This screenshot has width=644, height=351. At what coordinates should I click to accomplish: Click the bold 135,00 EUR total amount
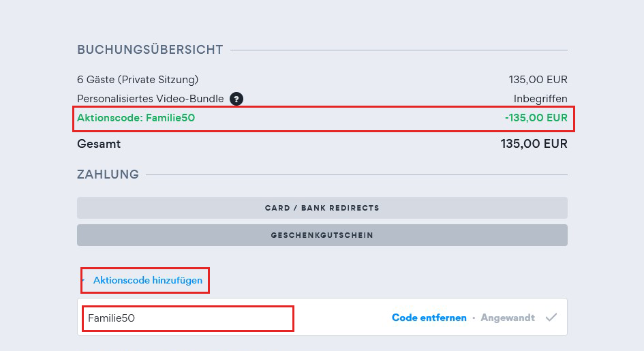click(534, 144)
